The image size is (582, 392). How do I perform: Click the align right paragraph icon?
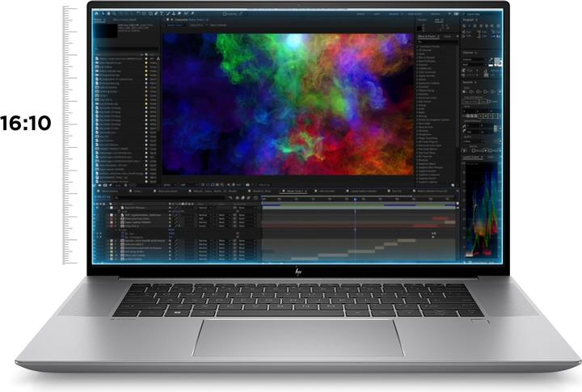click(474, 26)
